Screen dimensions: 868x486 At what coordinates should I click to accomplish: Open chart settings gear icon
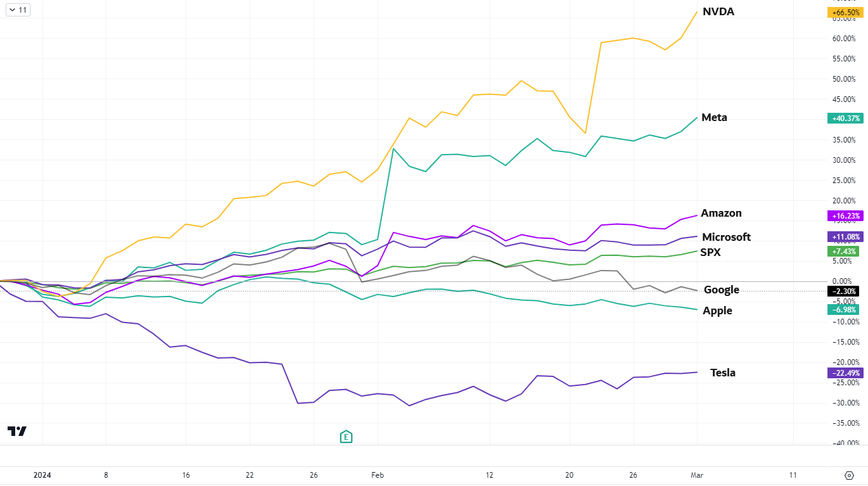click(x=850, y=475)
